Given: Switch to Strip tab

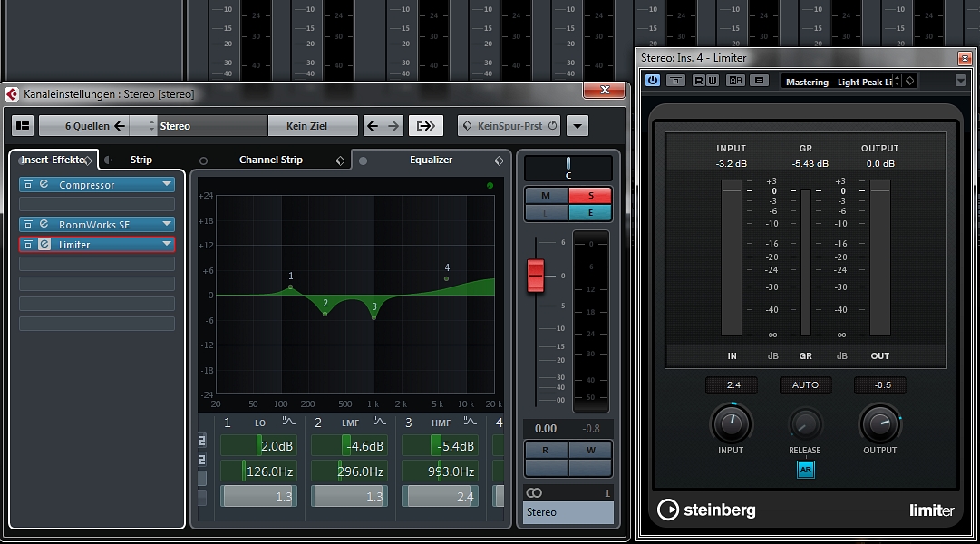Looking at the screenshot, I should pos(141,160).
